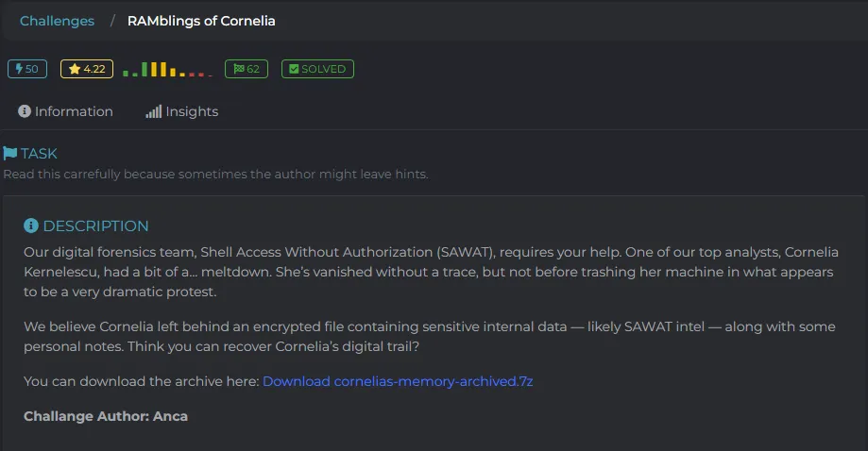This screenshot has height=451, width=868.
Task: Click the DESCRIPTION heading text
Action: [x=95, y=225]
